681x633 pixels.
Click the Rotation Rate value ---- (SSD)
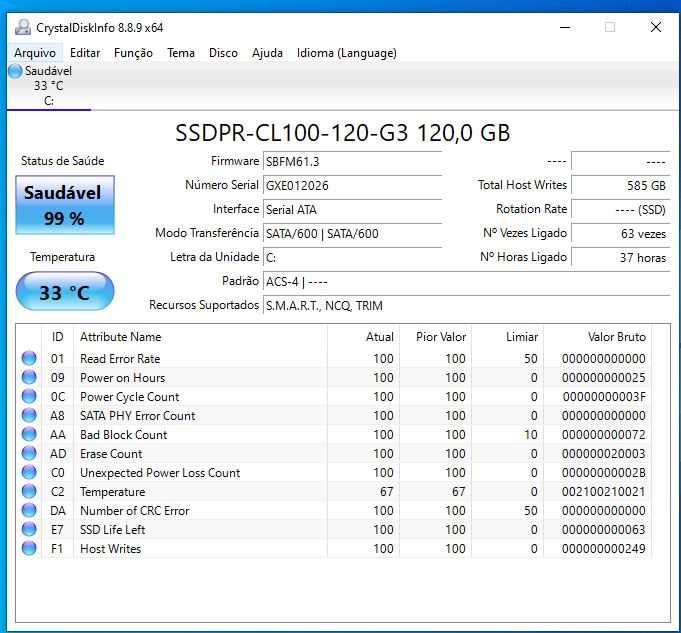click(621, 209)
